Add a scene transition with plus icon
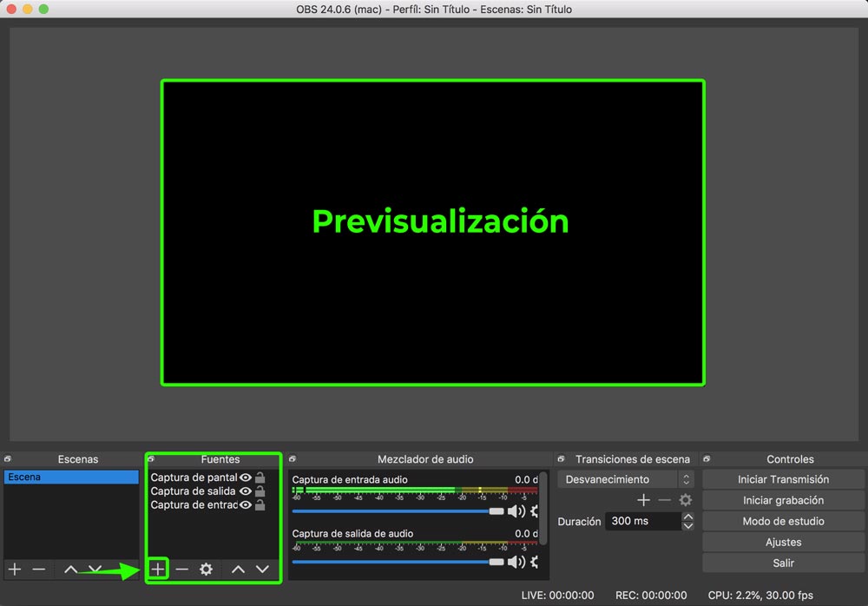Image resolution: width=868 pixels, height=606 pixels. click(643, 500)
